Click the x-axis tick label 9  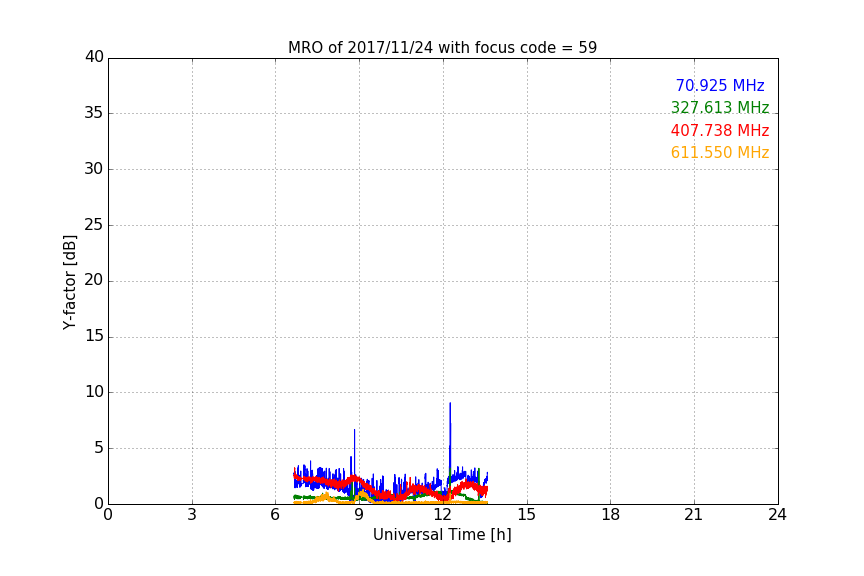point(359,515)
